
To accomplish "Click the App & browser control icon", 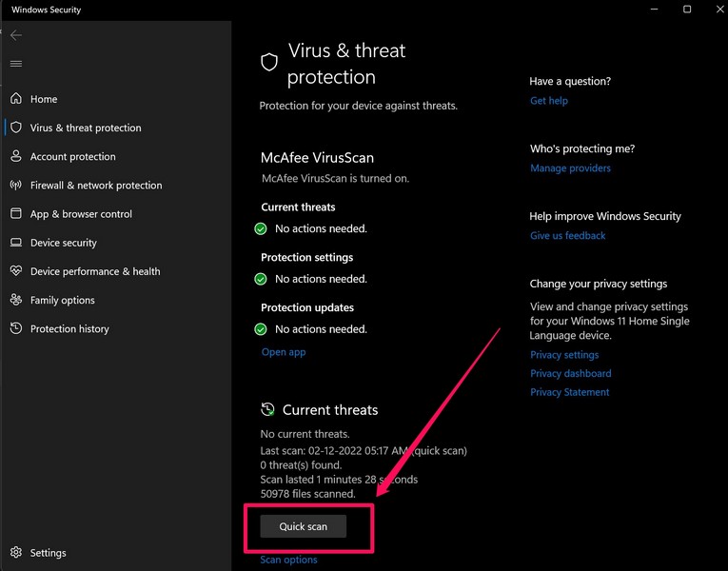I will coord(15,214).
